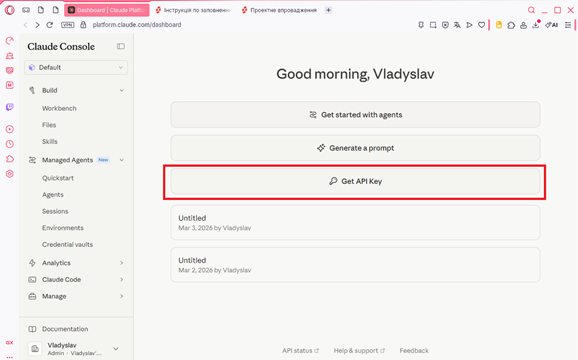Open the Twitch icon in Opera sidebar
This screenshot has height=360, width=578.
[10, 107]
